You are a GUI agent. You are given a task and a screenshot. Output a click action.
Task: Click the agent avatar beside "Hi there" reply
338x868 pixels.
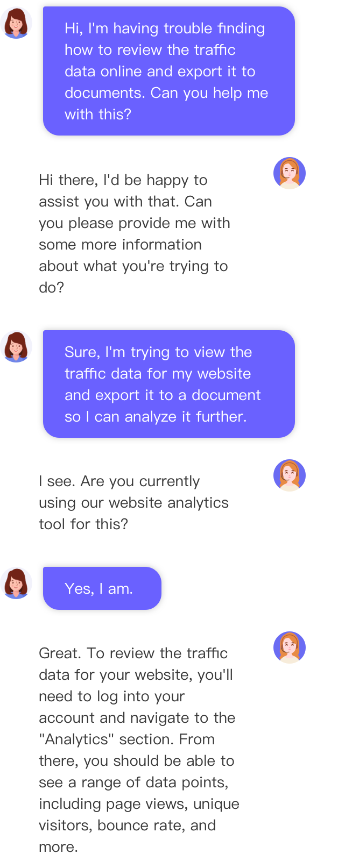pos(289,174)
